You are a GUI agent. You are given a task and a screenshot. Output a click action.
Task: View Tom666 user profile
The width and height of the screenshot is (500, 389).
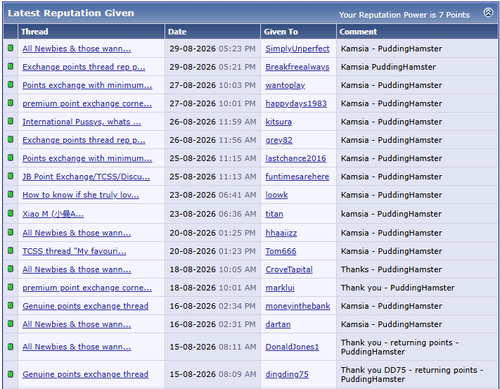[281, 251]
